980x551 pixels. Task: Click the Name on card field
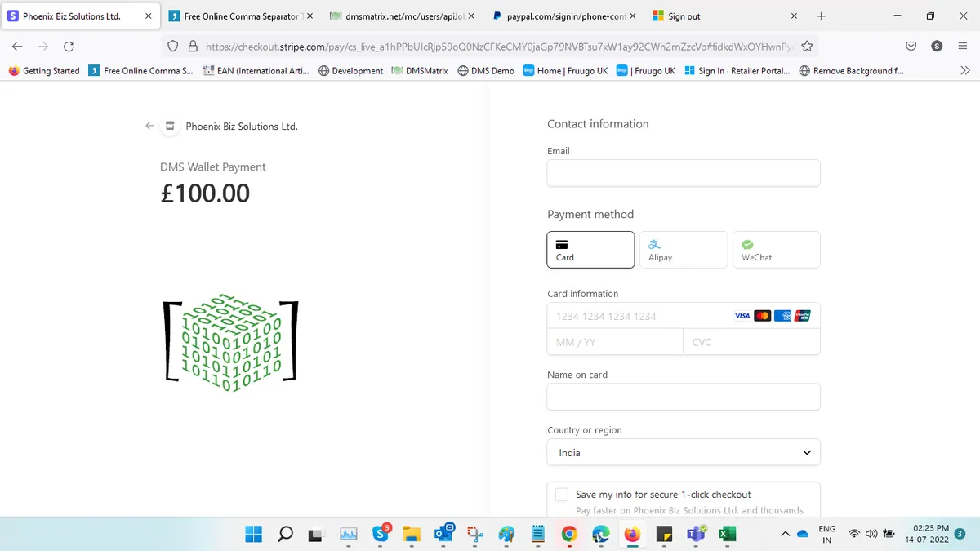[x=684, y=397]
